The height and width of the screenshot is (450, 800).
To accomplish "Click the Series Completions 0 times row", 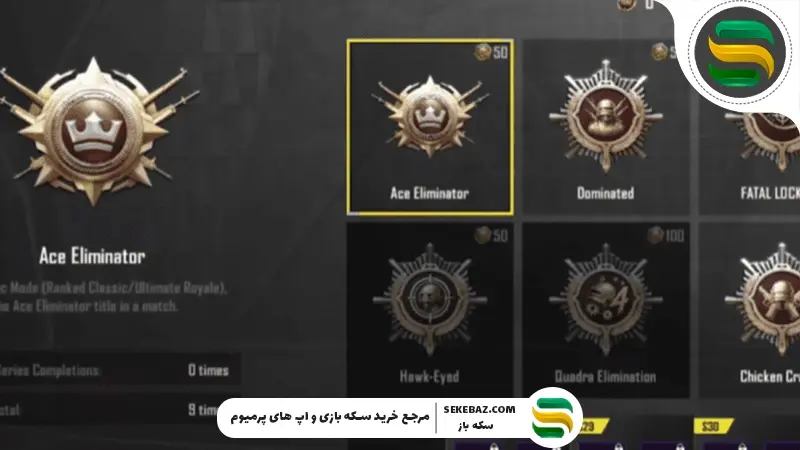I will [x=120, y=370].
